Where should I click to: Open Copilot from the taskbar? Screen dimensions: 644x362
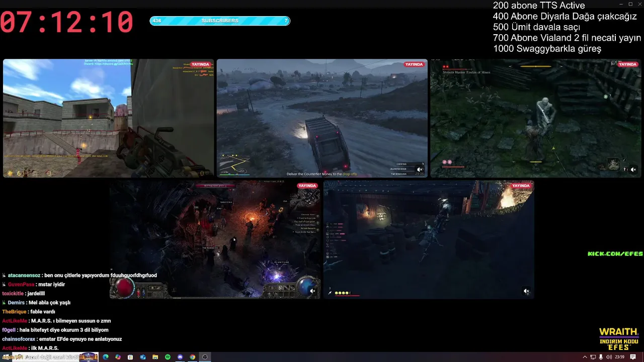(118, 357)
